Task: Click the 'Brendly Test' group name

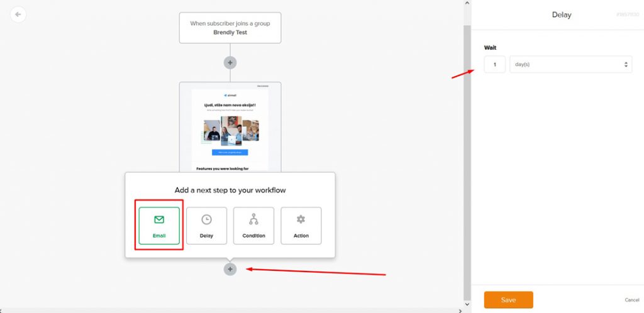Action: pyautogui.click(x=230, y=33)
